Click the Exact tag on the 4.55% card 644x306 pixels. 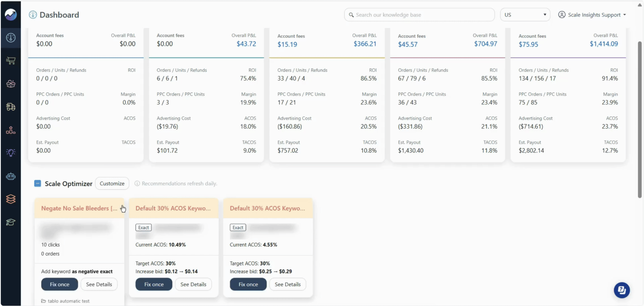pyautogui.click(x=238, y=228)
